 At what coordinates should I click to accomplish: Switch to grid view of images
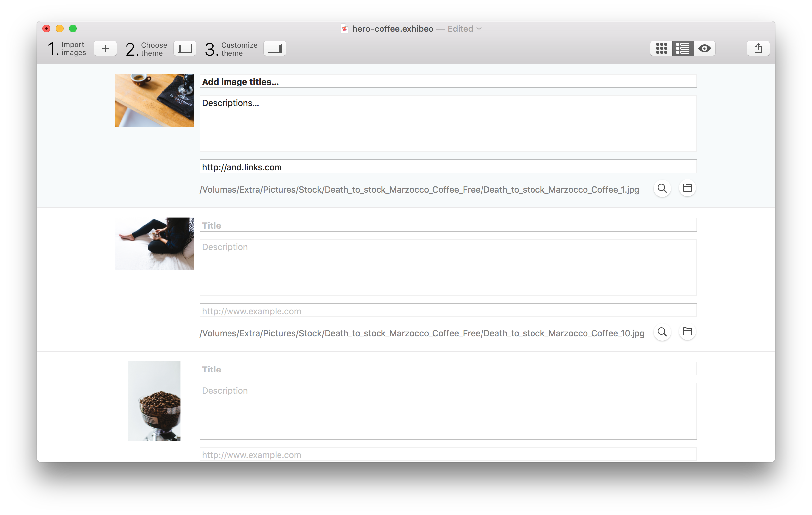pos(661,49)
